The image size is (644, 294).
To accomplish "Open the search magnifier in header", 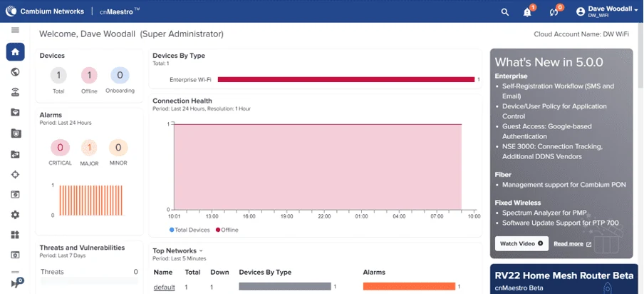I will point(505,12).
